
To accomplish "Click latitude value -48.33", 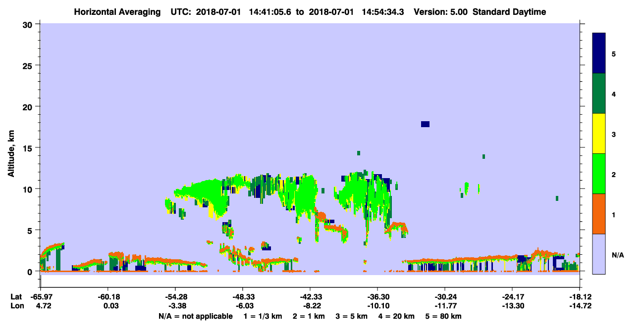I will tap(243, 297).
